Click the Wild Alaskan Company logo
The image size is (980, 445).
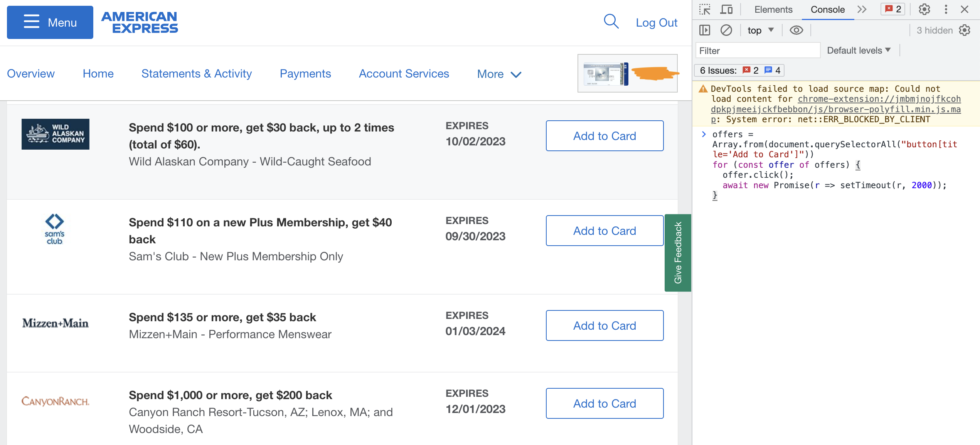[56, 134]
